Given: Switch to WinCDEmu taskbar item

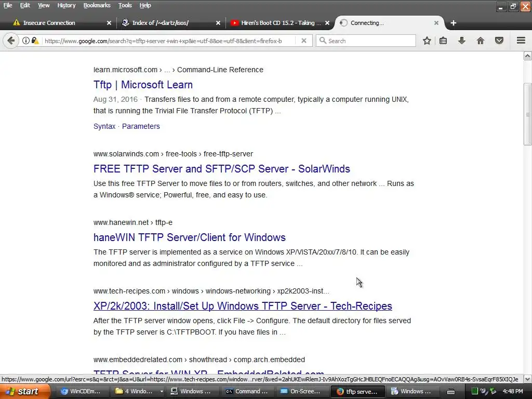Looking at the screenshot, I should pyautogui.click(x=81, y=391).
